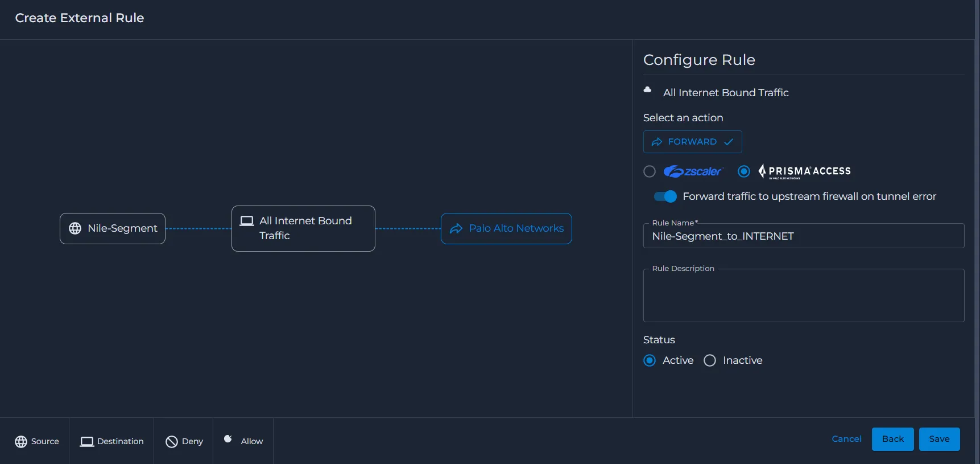Choose the Allow toolbar item
The image size is (980, 464).
pos(243,441)
